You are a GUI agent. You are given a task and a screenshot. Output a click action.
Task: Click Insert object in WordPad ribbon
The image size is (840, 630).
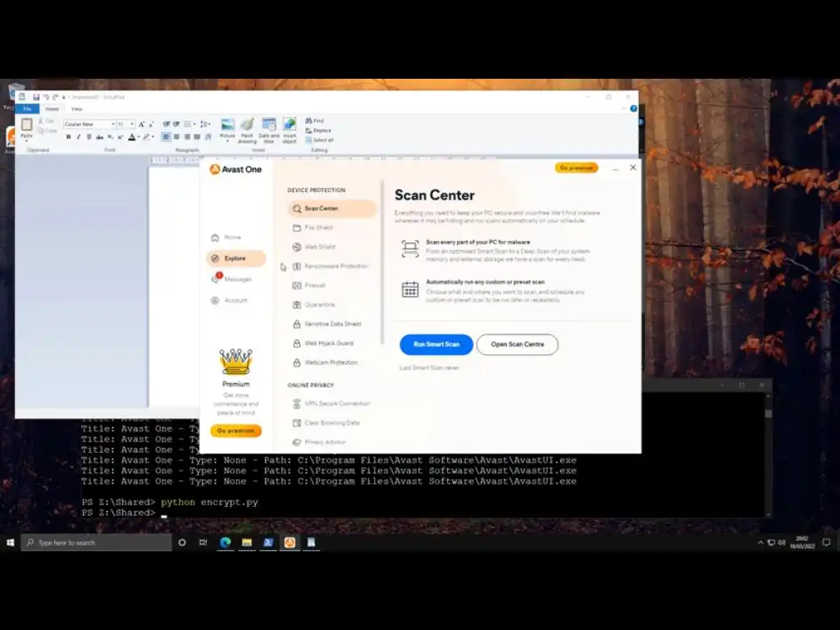(290, 129)
